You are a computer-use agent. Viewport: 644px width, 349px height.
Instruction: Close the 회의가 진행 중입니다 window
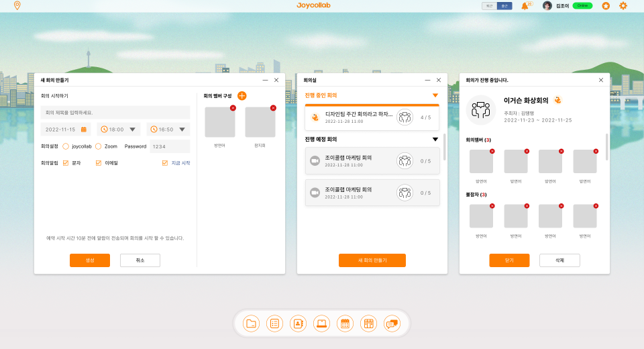point(601,80)
